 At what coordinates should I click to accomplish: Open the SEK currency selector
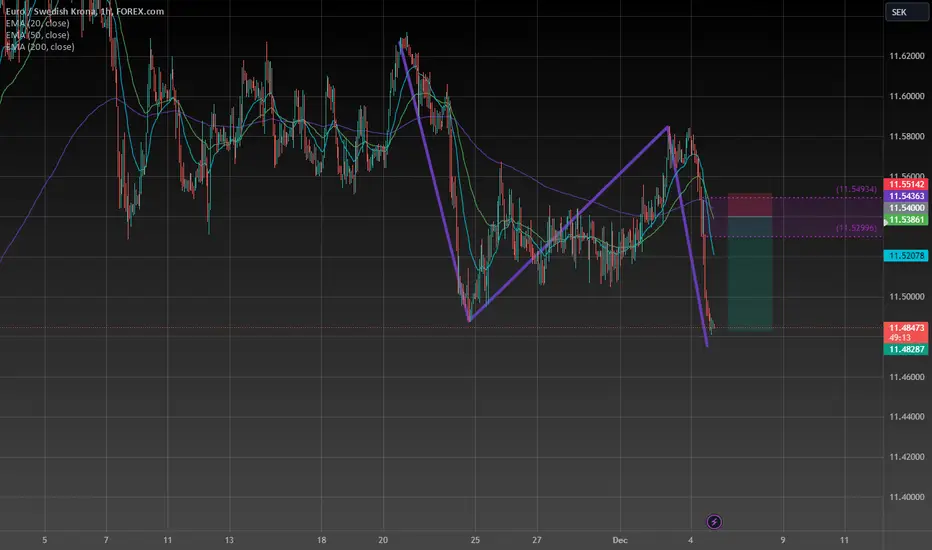pyautogui.click(x=906, y=12)
